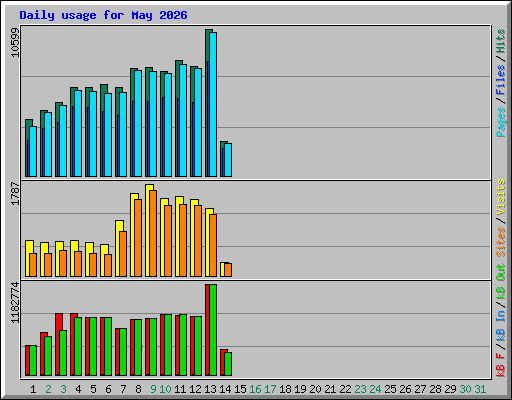The height and width of the screenshot is (400, 512).
Task: Click the red kB bar for day 3
Action: point(58,345)
